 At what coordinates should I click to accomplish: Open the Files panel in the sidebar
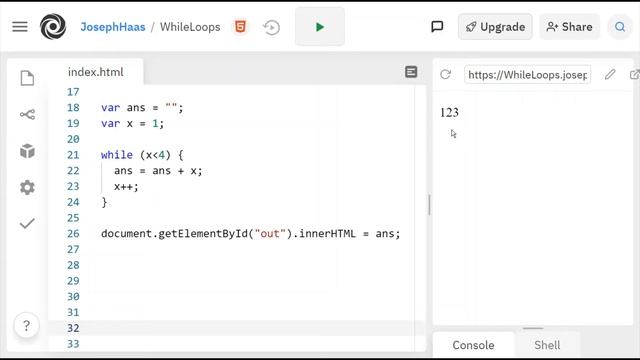point(27,78)
